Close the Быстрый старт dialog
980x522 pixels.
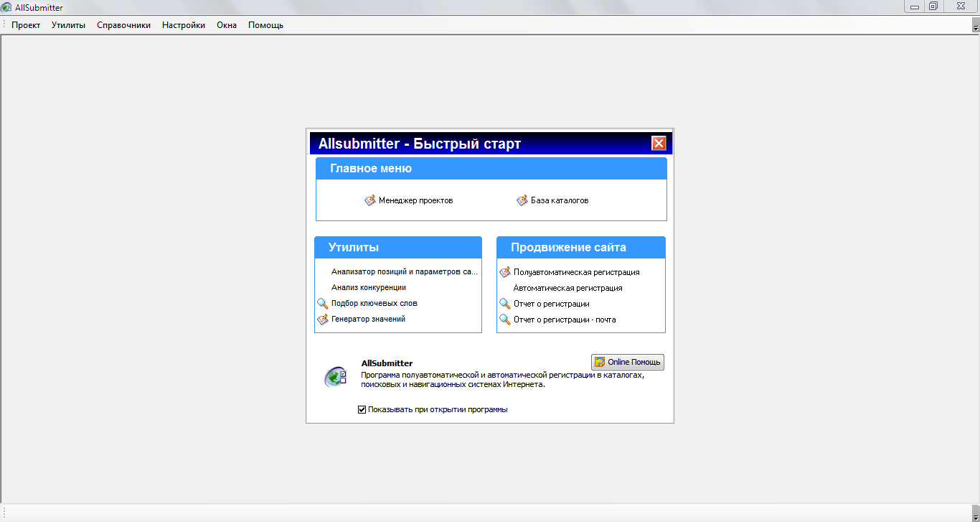[659, 144]
